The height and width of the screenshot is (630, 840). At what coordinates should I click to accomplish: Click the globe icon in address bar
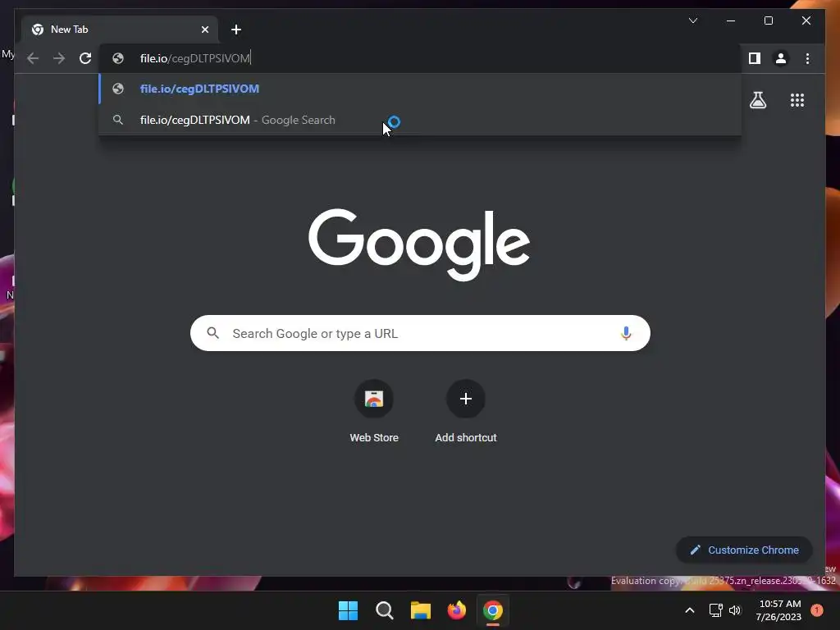coord(118,58)
